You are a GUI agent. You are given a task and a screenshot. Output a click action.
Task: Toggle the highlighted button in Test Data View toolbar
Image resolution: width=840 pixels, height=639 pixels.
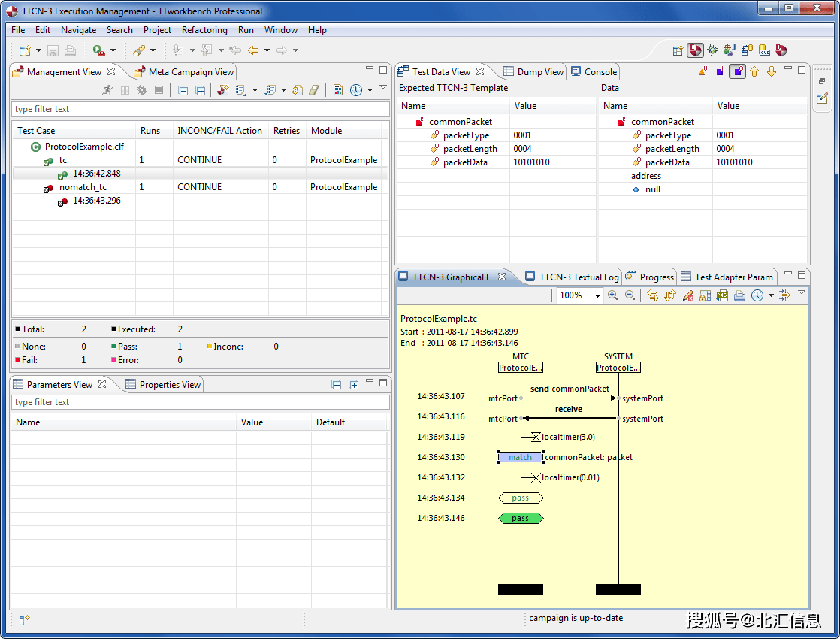click(738, 72)
